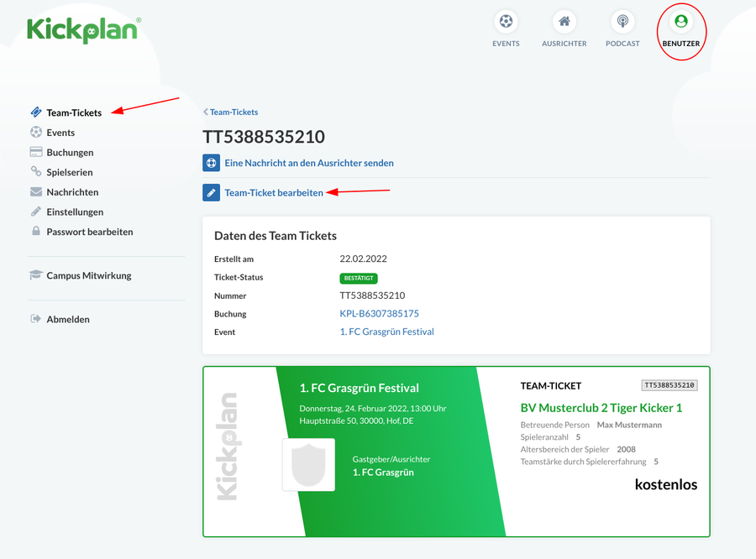This screenshot has width=756, height=559.
Task: Open 1. FC Grasgrün Festival event link
Action: pos(386,332)
